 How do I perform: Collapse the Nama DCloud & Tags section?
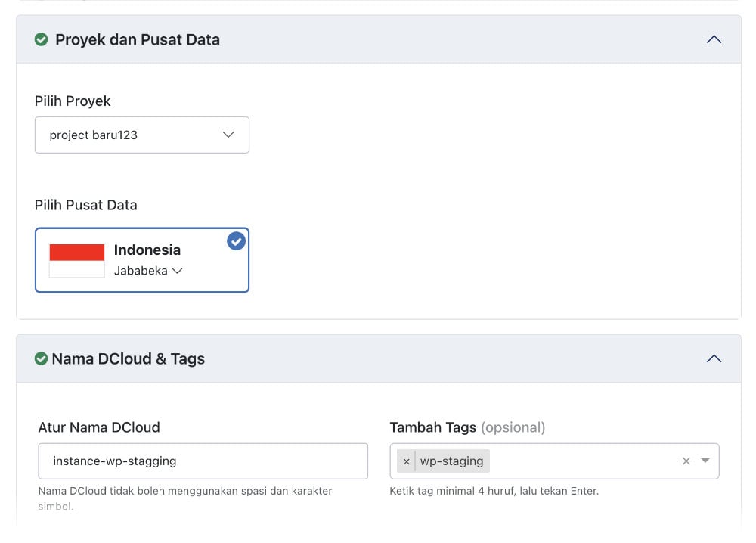[714, 358]
